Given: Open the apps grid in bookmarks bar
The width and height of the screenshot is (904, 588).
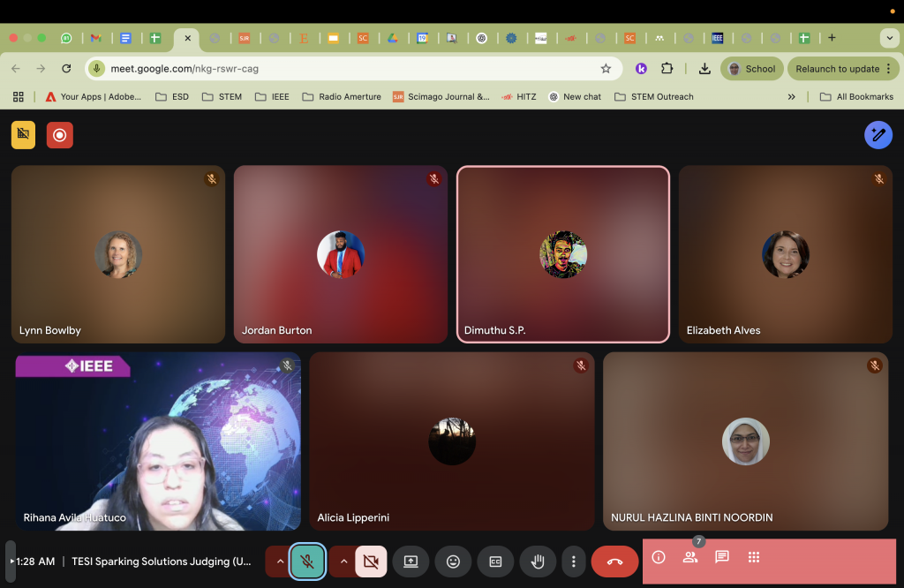Looking at the screenshot, I should pyautogui.click(x=19, y=97).
